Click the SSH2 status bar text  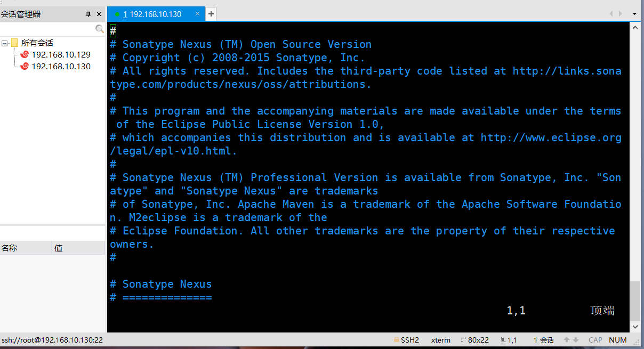(x=410, y=340)
